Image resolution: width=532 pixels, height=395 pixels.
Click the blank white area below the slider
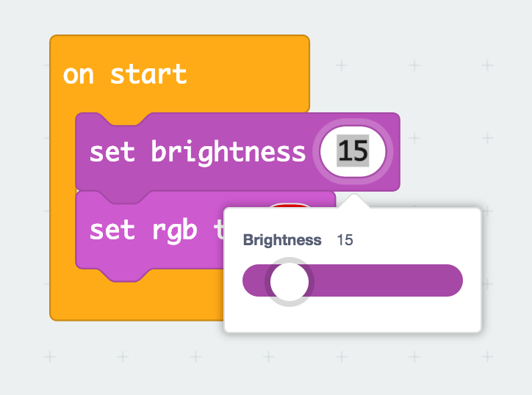click(x=353, y=317)
